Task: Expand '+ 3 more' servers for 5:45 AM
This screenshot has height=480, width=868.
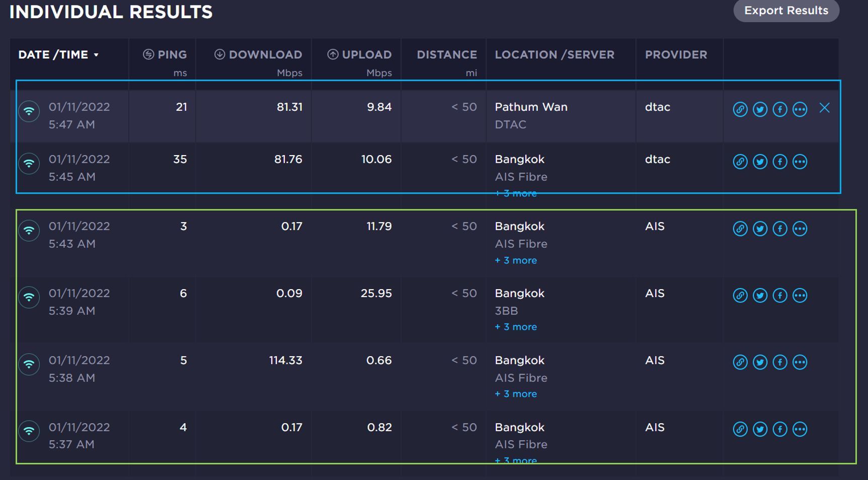Action: click(516, 193)
